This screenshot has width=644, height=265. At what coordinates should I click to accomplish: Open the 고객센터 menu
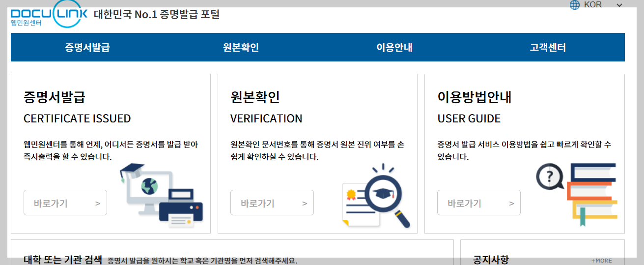point(548,48)
